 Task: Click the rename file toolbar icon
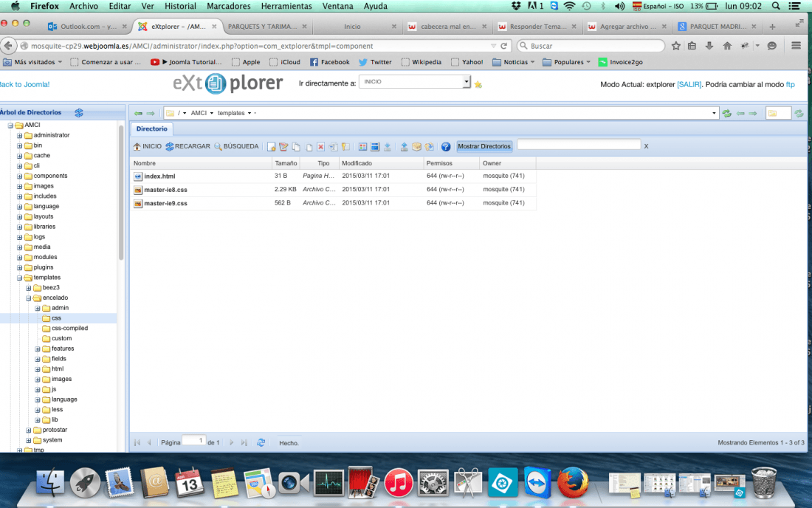(x=333, y=147)
